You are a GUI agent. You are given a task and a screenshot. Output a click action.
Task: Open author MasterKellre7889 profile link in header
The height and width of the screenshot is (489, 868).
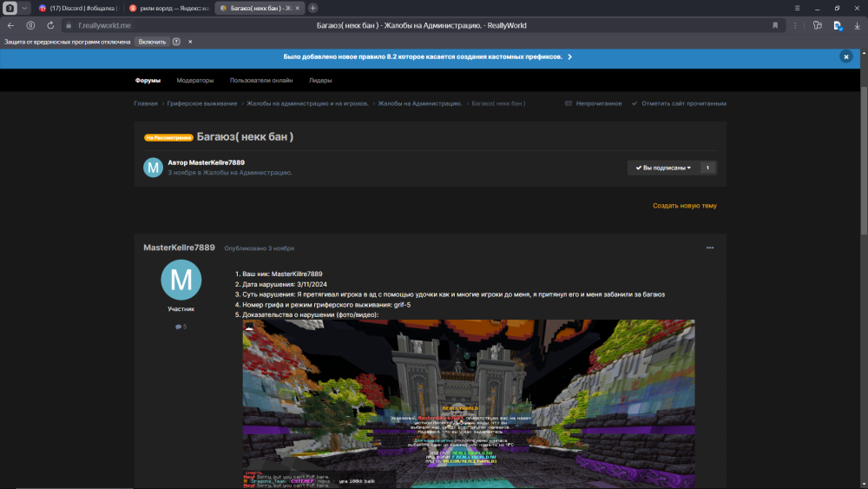coord(216,162)
